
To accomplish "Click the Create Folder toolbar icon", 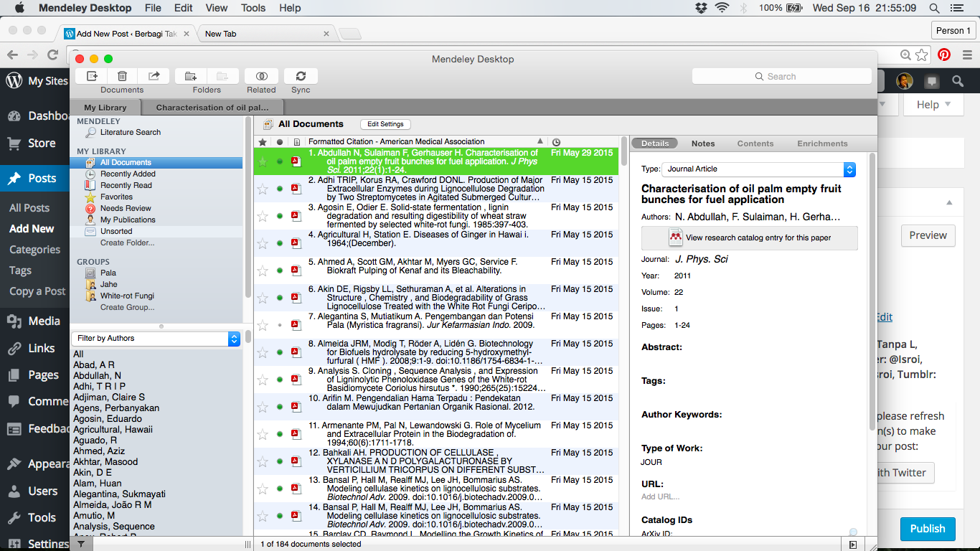I will click(x=191, y=76).
